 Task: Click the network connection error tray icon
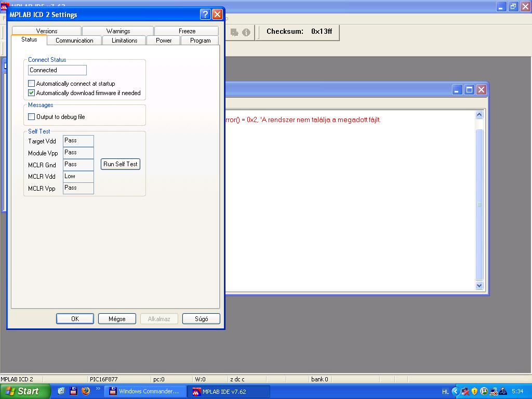494,392
